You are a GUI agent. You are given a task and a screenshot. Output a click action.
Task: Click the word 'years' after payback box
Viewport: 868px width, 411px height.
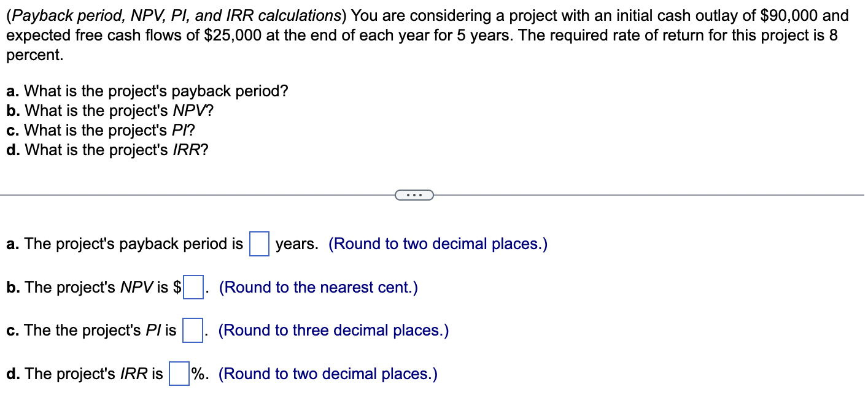click(x=293, y=244)
